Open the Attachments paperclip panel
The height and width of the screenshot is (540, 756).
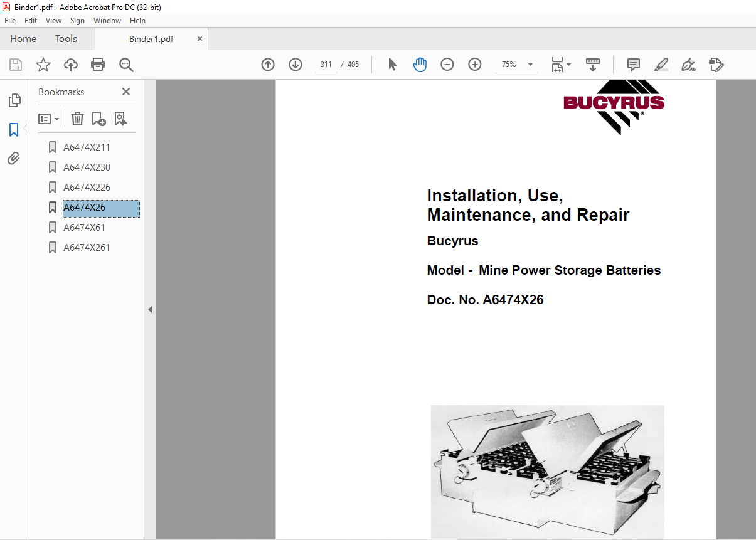(x=14, y=158)
